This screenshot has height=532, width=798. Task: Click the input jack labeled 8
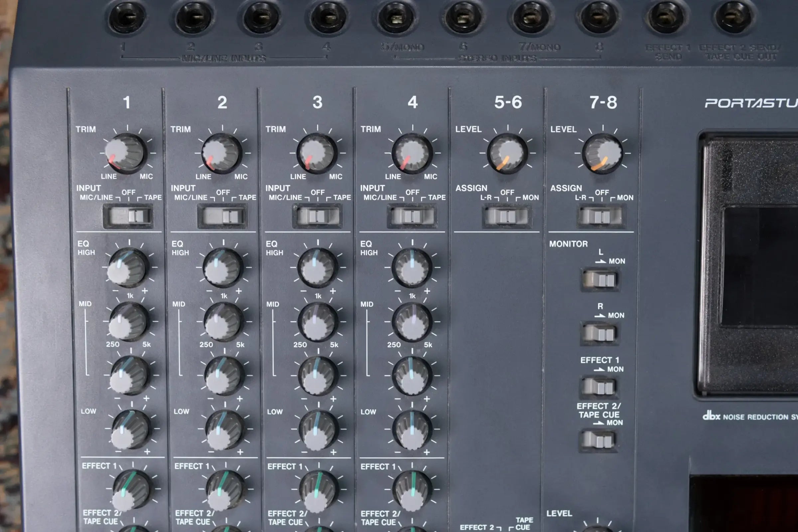599,17
